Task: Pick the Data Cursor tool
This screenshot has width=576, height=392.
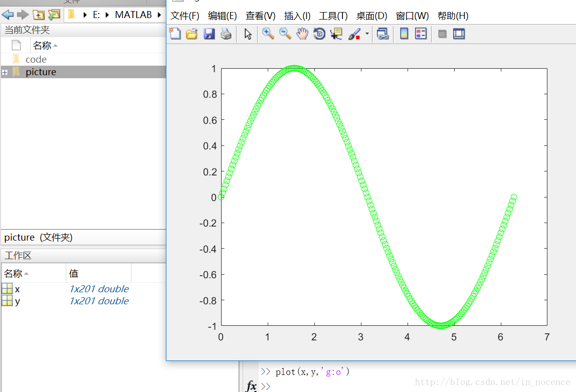Action: tap(336, 34)
